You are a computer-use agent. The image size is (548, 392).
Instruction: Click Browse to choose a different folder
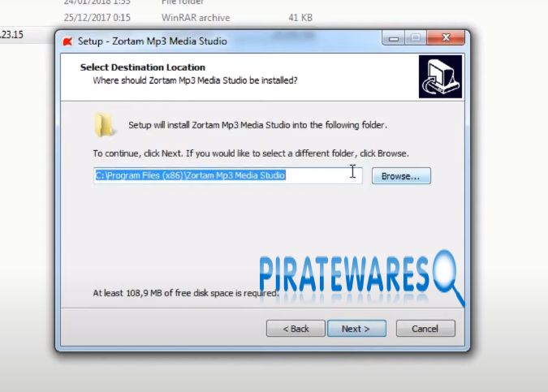pos(401,176)
